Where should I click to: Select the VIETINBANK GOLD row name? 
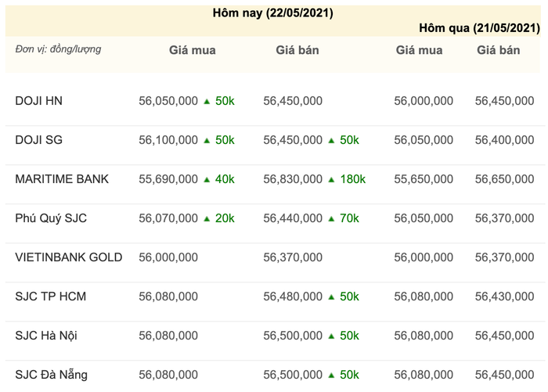[x=69, y=257]
